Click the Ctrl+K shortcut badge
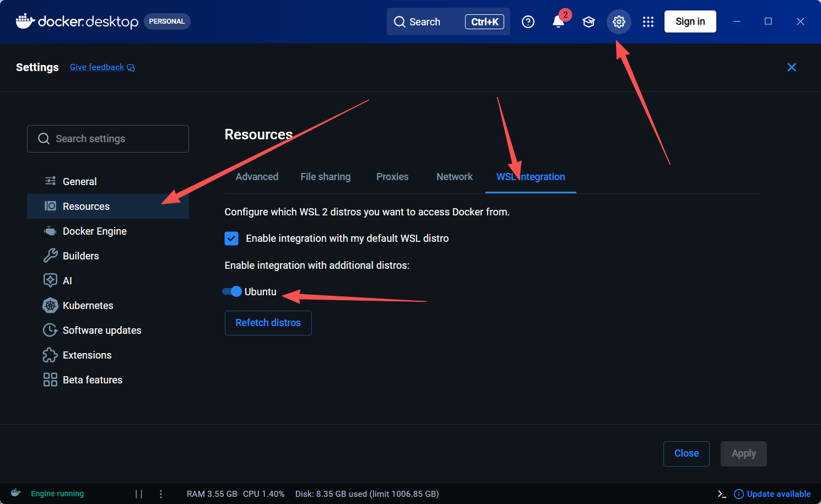Image resolution: width=821 pixels, height=504 pixels. click(485, 21)
